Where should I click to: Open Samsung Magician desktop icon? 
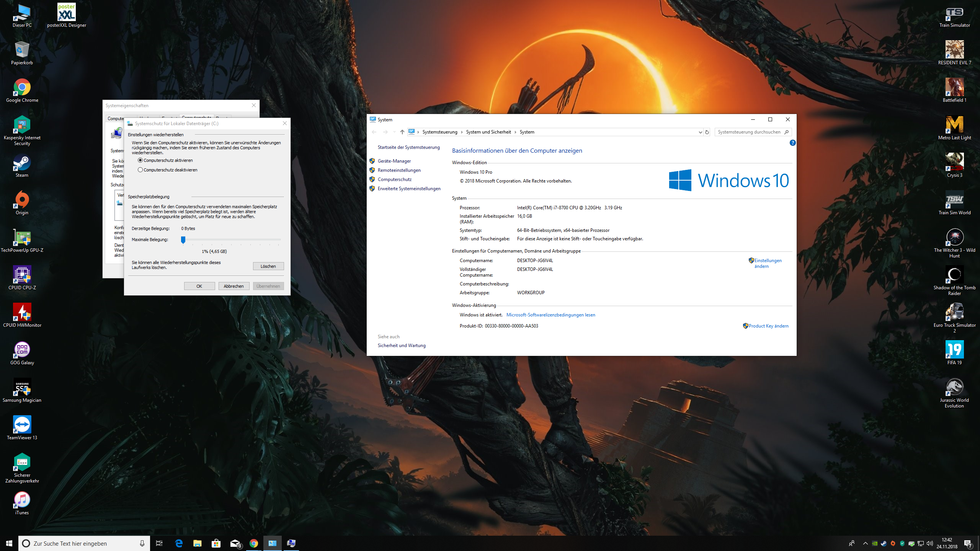point(22,390)
